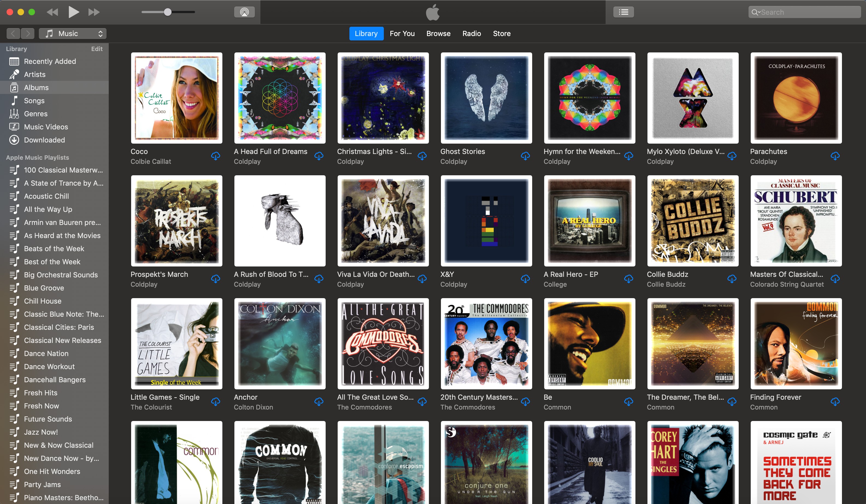866x504 pixels.
Task: Click Edit next to Library heading
Action: [97, 49]
